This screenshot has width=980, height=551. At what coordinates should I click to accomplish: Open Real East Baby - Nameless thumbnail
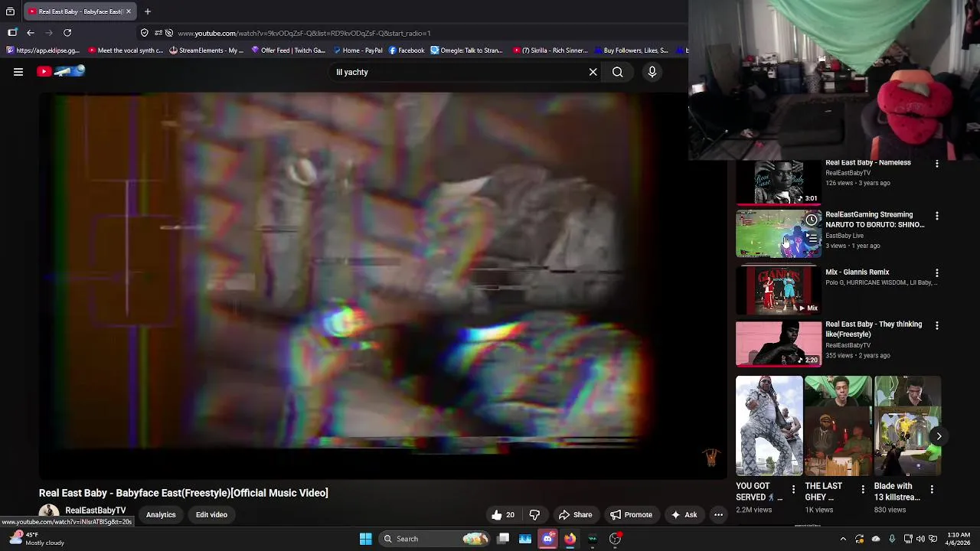click(778, 182)
